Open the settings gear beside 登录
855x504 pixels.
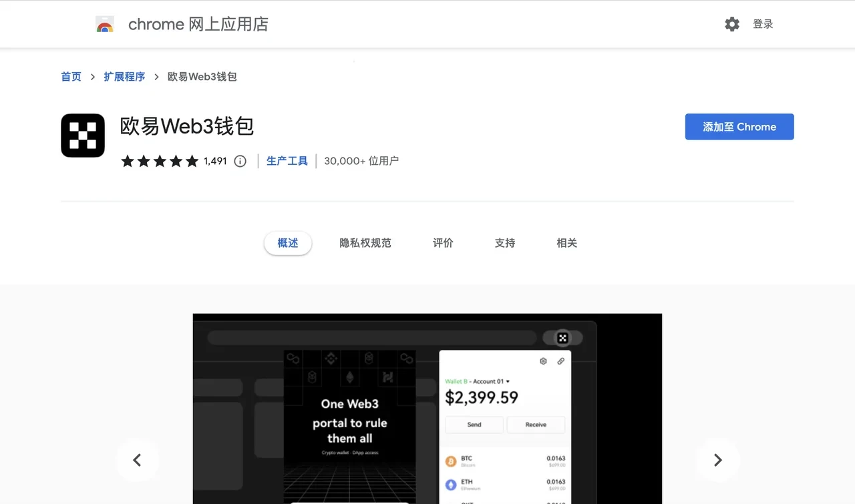click(x=732, y=23)
